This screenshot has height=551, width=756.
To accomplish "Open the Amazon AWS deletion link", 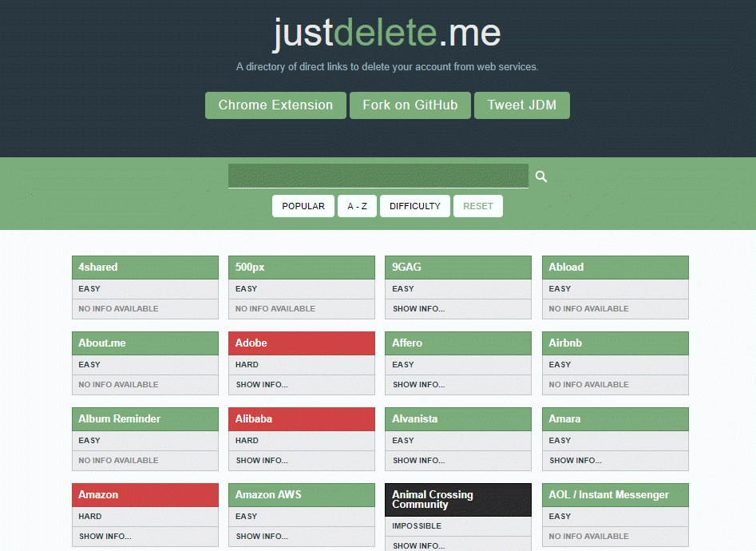I will pos(301,495).
